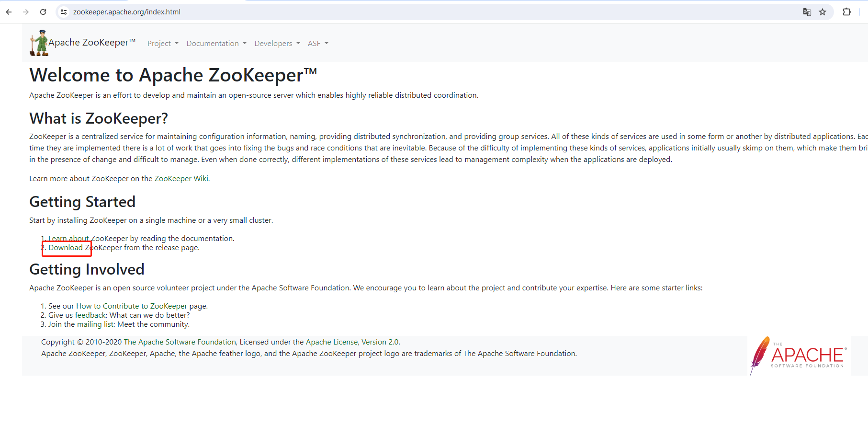Expand the ASF dropdown menu
The width and height of the screenshot is (868, 437).
click(318, 44)
